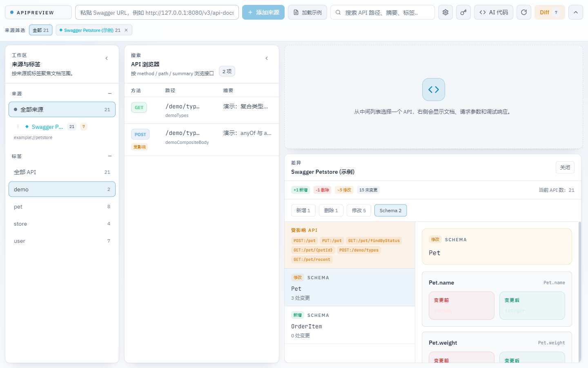Switch to the 删除 1 tab
The width and height of the screenshot is (588, 368).
331,211
